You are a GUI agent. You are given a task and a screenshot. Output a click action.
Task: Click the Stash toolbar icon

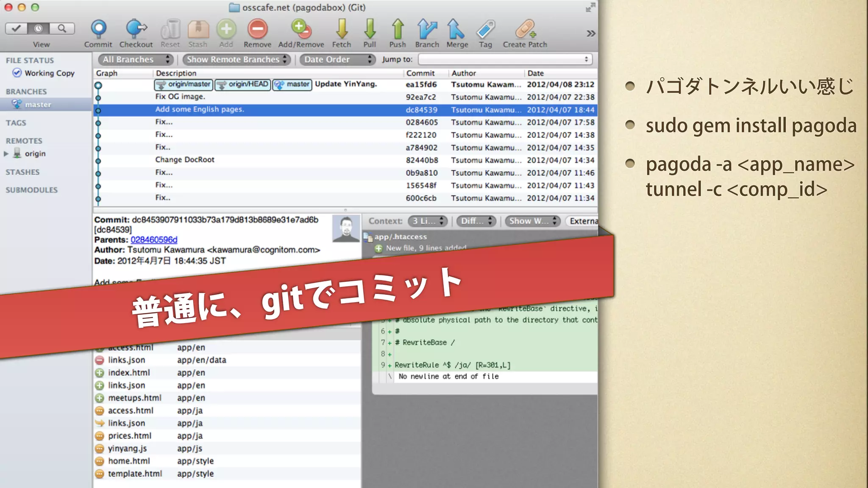(x=198, y=29)
